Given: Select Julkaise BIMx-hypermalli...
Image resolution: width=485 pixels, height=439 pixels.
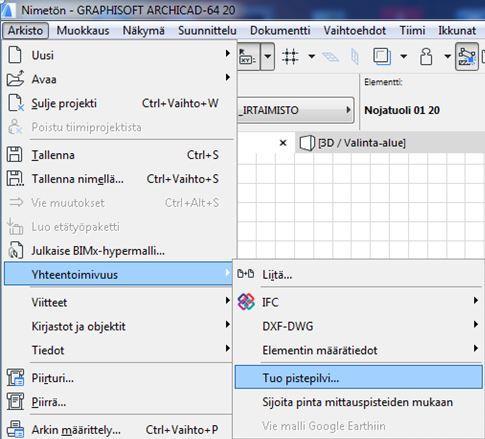Looking at the screenshot, I should pos(119,251).
